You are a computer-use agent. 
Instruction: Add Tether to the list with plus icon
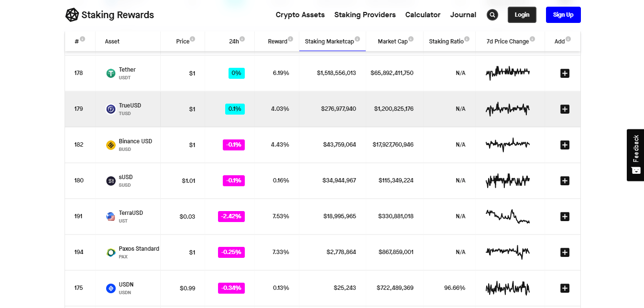[x=565, y=73]
